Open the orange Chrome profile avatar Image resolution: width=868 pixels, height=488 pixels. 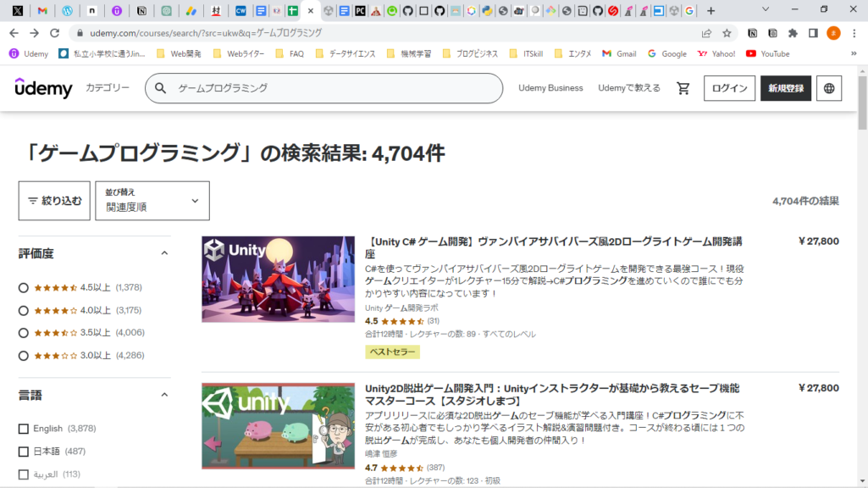click(x=833, y=33)
